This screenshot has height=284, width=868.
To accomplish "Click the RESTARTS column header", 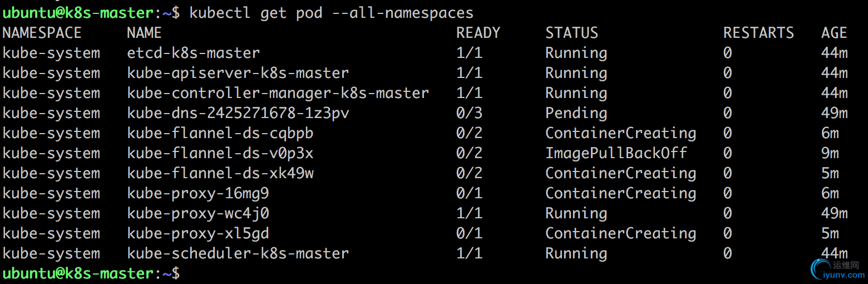I will (x=759, y=33).
